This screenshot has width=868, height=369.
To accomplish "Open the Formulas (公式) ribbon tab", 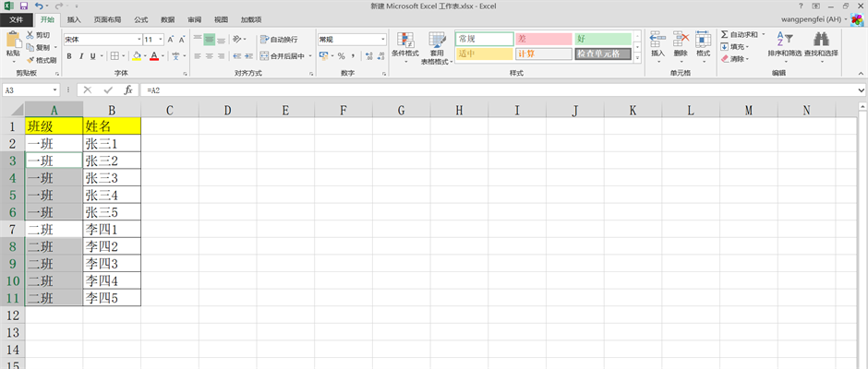I will [x=140, y=18].
